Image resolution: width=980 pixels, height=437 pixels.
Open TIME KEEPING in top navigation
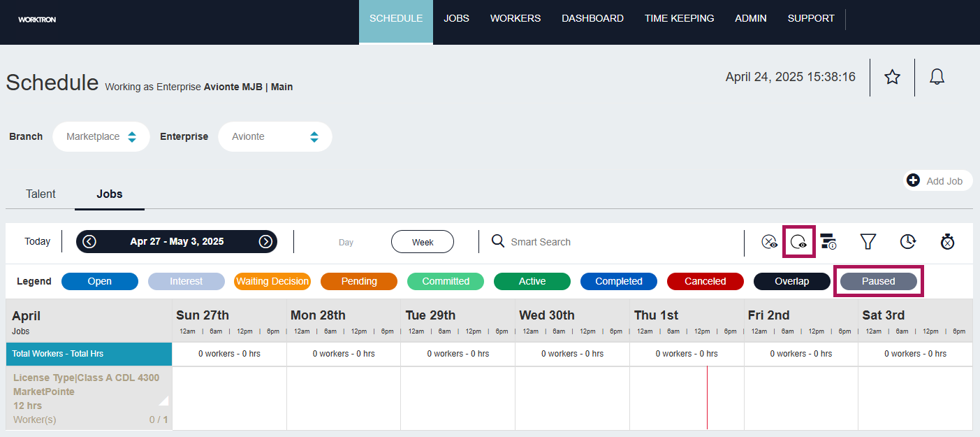pyautogui.click(x=679, y=19)
